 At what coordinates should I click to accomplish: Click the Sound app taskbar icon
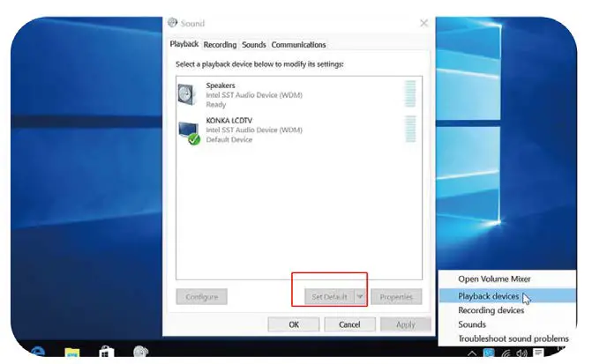(x=141, y=351)
